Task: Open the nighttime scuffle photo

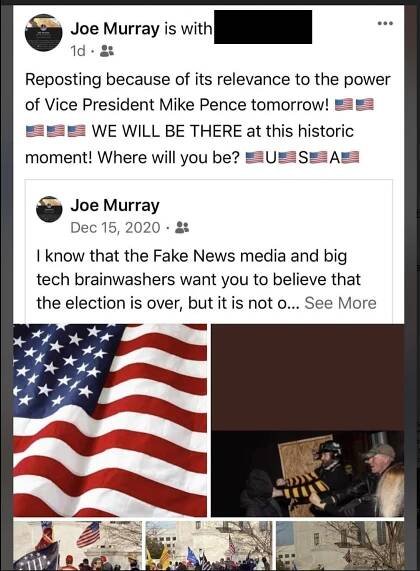Action: pos(307,474)
